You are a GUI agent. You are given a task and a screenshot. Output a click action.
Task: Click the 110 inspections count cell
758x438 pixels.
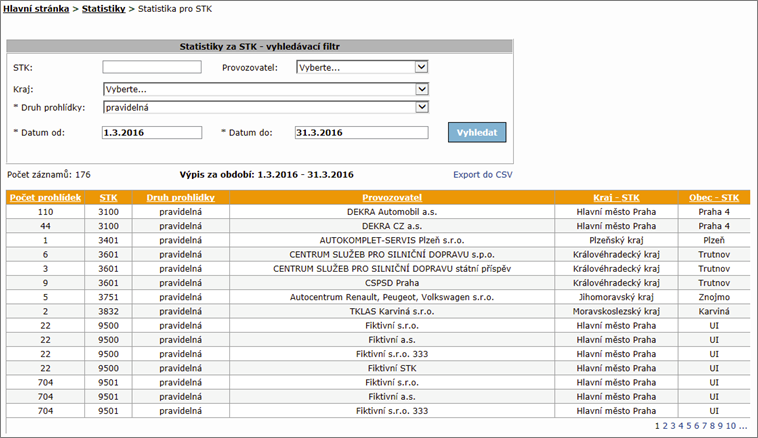click(x=45, y=212)
